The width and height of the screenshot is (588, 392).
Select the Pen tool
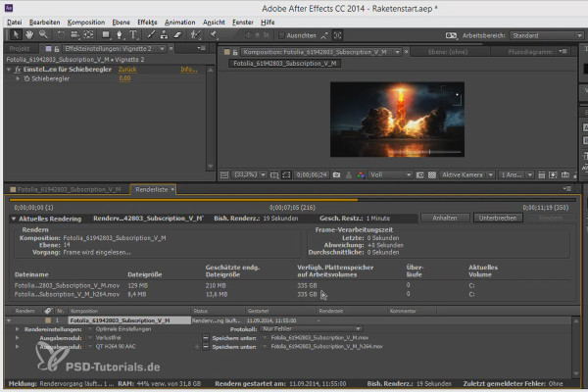point(120,35)
